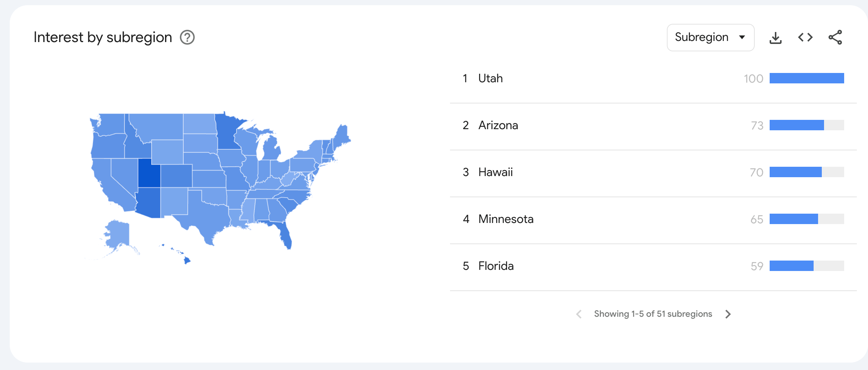Select Arizona from the ranking list
Screen dimensions: 868x370
[x=498, y=125]
